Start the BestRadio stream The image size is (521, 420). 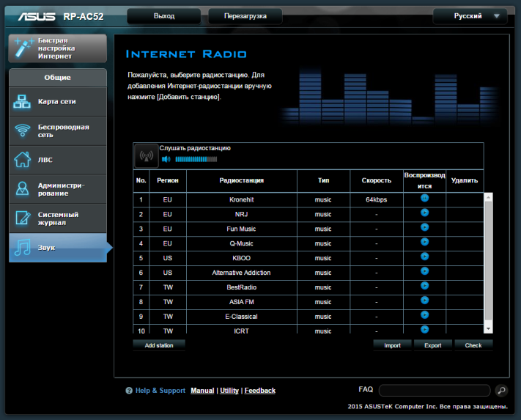(424, 286)
